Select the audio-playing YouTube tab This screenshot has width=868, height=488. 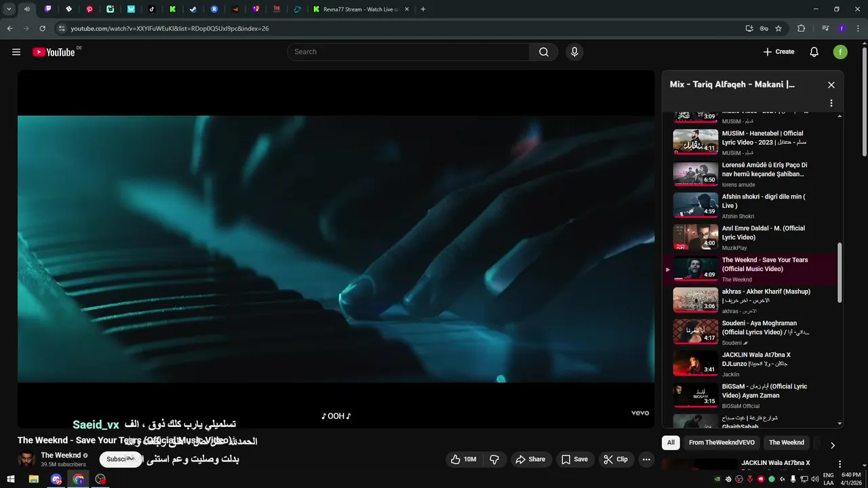pyautogui.click(x=27, y=9)
